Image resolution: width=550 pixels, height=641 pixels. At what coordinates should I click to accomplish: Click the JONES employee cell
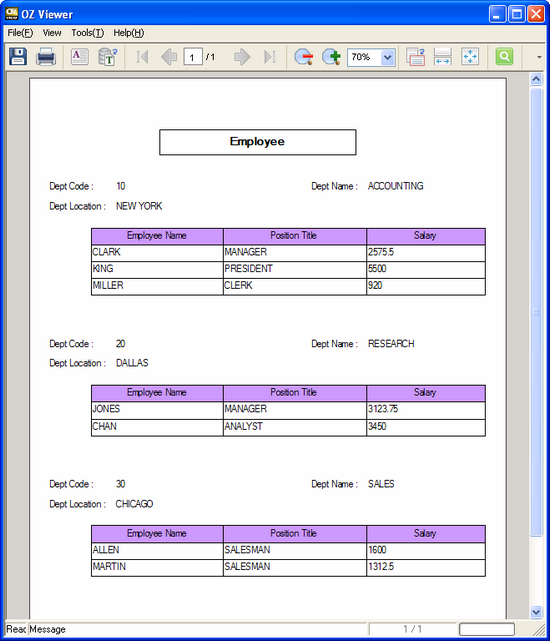157,409
